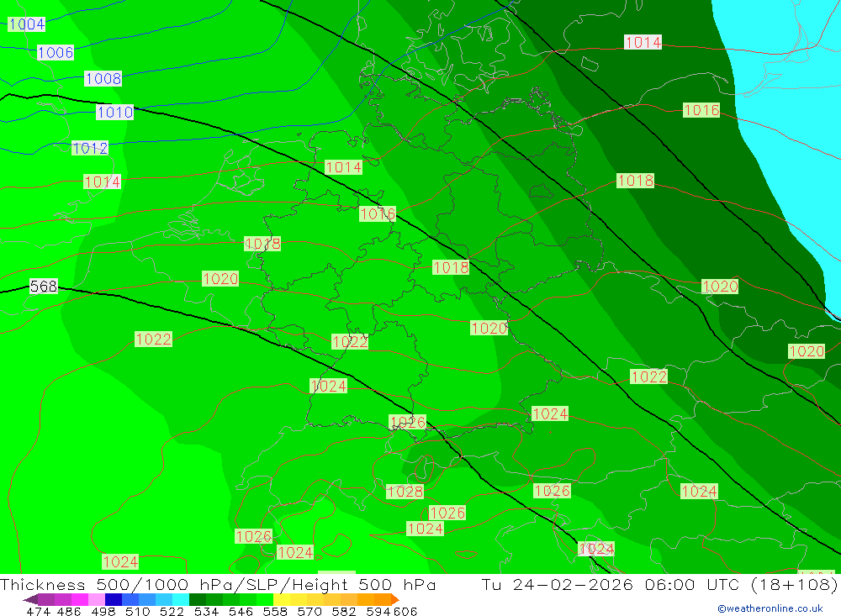Click the first yellow legend swatch

click(x=282, y=599)
